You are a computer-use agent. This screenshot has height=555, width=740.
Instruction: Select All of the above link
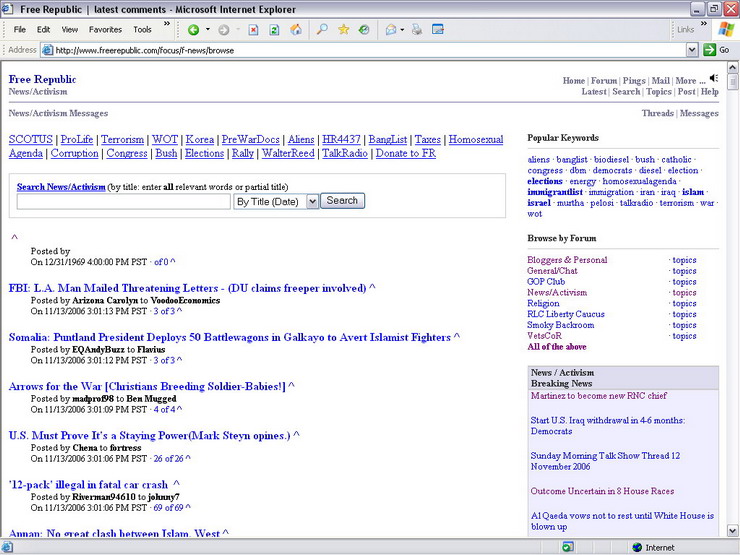[x=556, y=346]
